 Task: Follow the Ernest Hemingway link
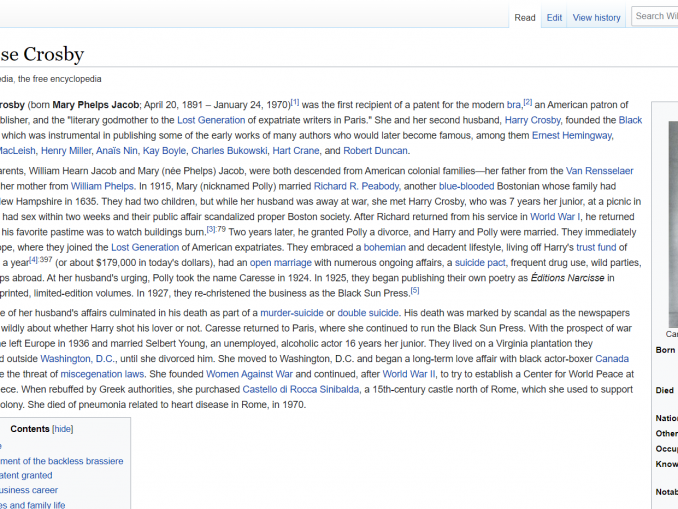(572, 135)
